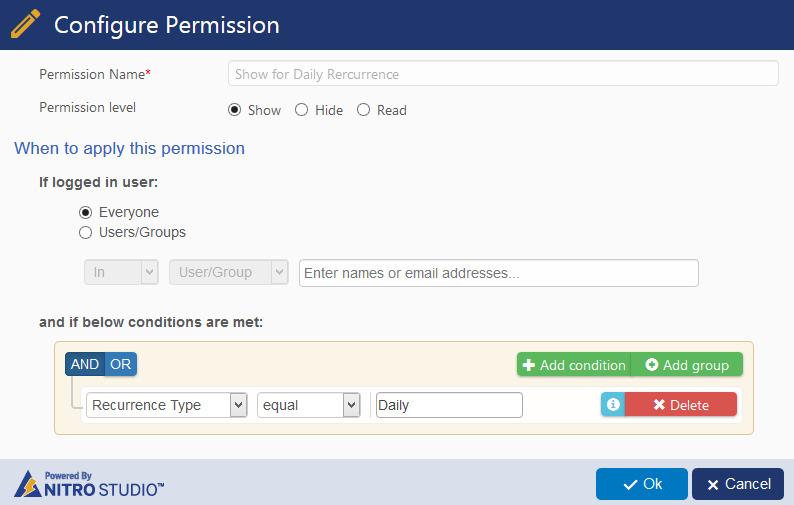Confirm with the Ok button
Screen dimensions: 794x505
[x=642, y=484]
